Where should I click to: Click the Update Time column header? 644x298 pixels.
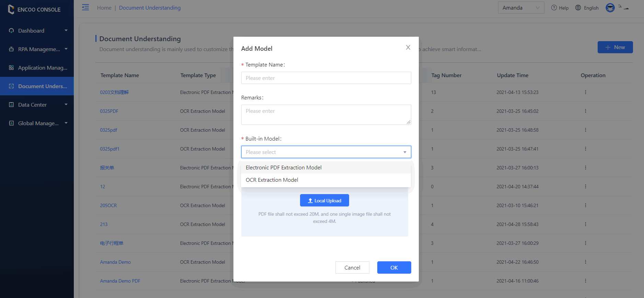pos(513,75)
